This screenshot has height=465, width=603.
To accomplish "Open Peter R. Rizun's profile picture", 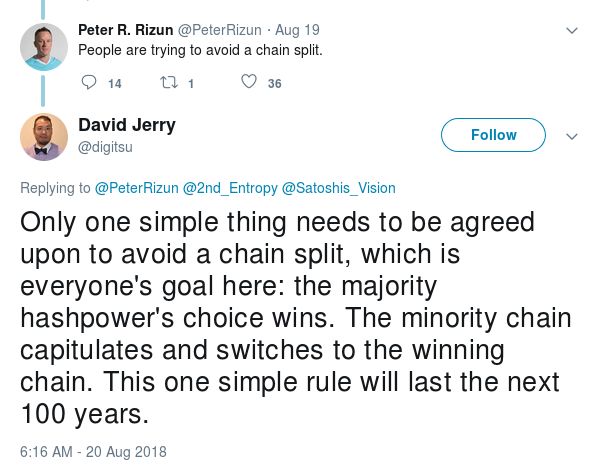I will pyautogui.click(x=44, y=45).
